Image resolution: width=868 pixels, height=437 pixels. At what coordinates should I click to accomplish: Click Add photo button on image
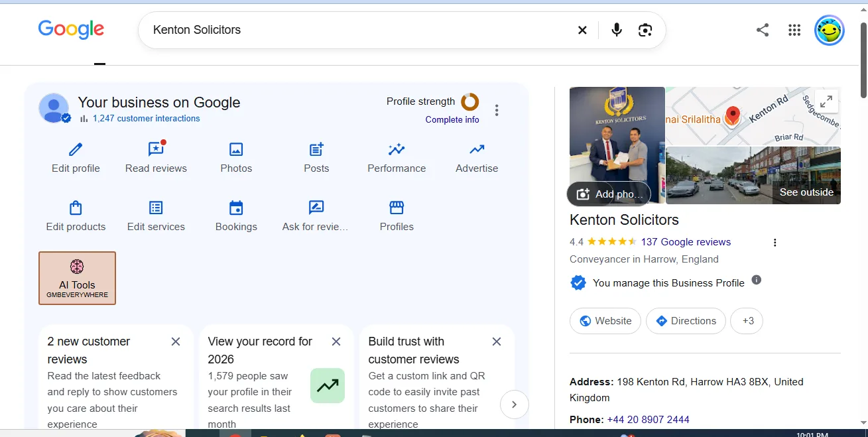tap(609, 194)
